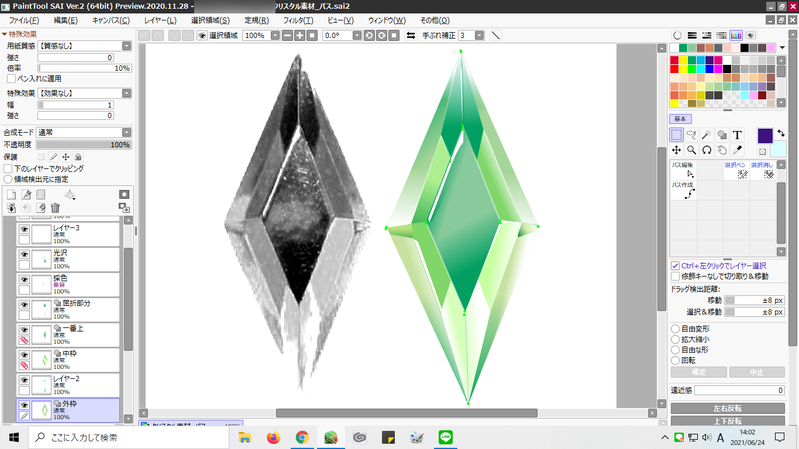799x449 pixels.
Task: Uncheck Ctrl+左クリックでレイヤー選択
Action: point(675,266)
